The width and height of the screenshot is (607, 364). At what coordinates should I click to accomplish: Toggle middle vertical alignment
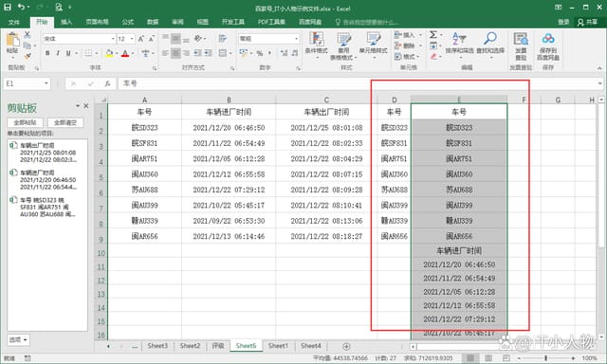coord(175,39)
